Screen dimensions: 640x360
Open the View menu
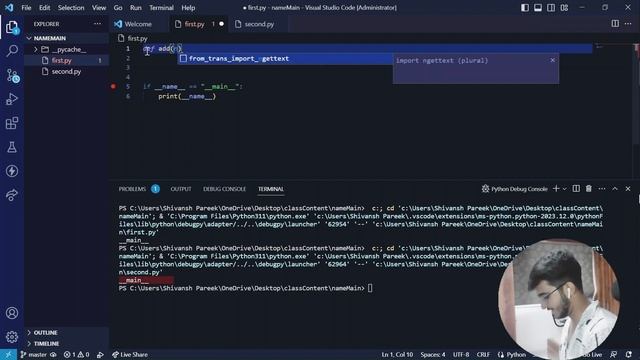[x=99, y=8]
